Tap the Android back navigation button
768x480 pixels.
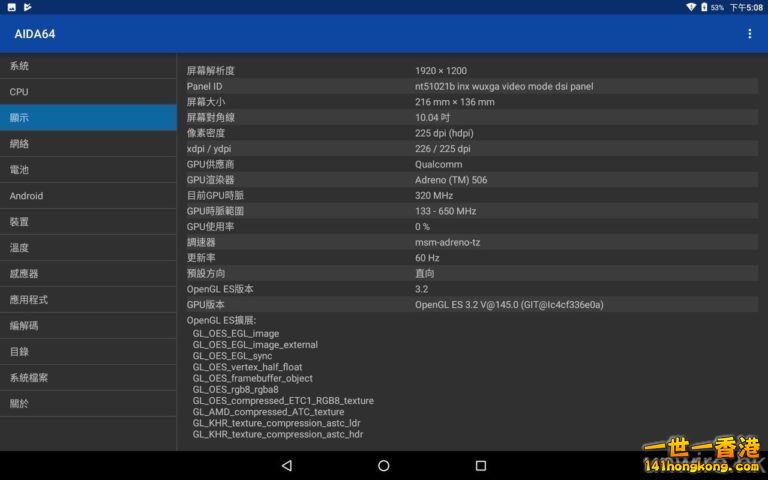point(287,465)
